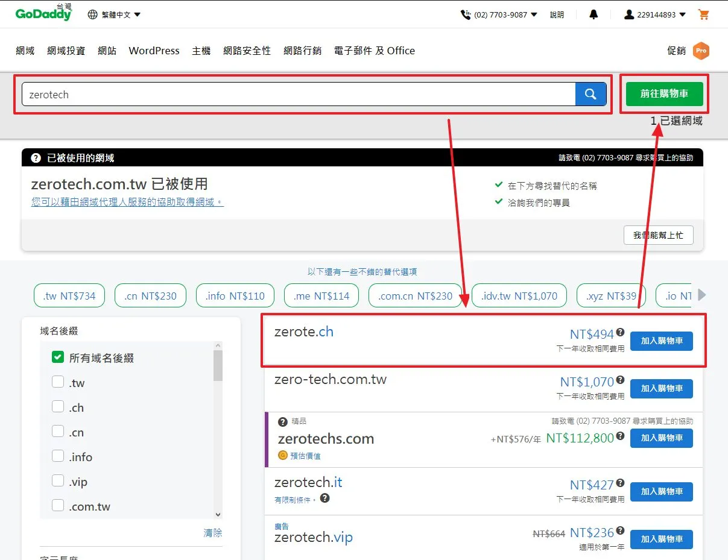728x560 pixels.
Task: Click the orange Pro badge icon
Action: pos(701,51)
